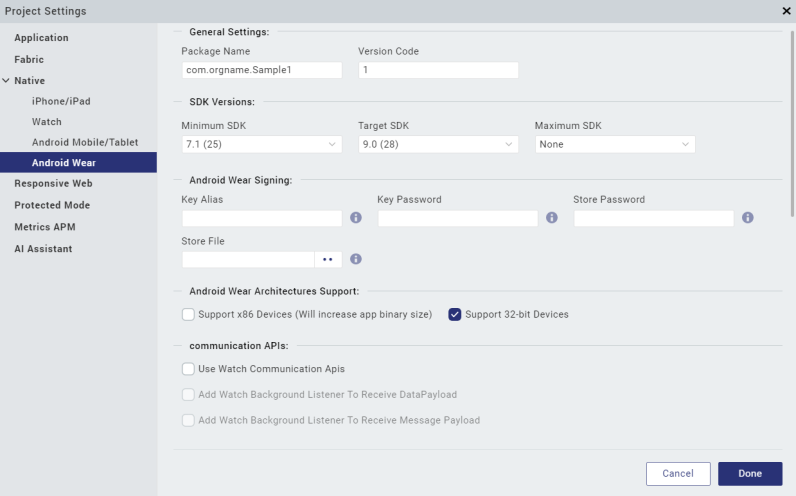Browse for Store File with the dots button

pyautogui.click(x=328, y=259)
